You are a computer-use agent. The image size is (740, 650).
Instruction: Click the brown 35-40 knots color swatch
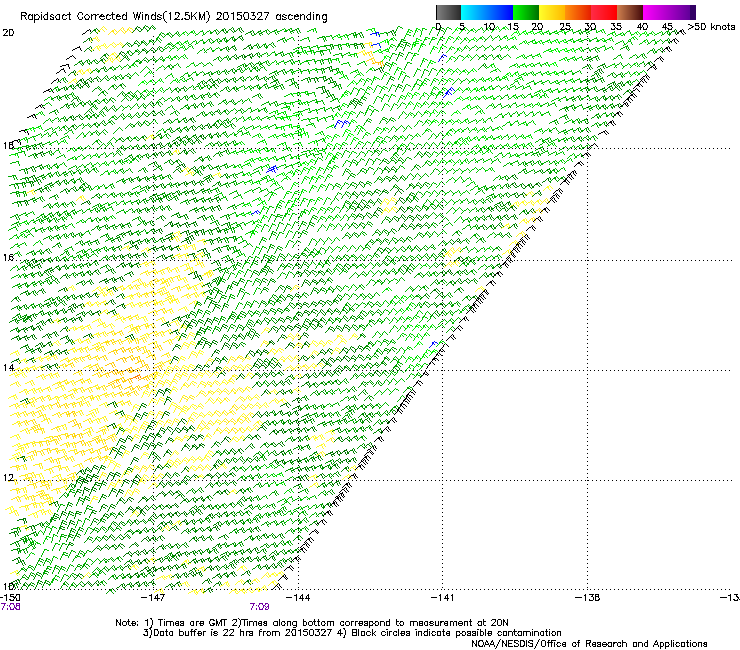click(x=630, y=12)
